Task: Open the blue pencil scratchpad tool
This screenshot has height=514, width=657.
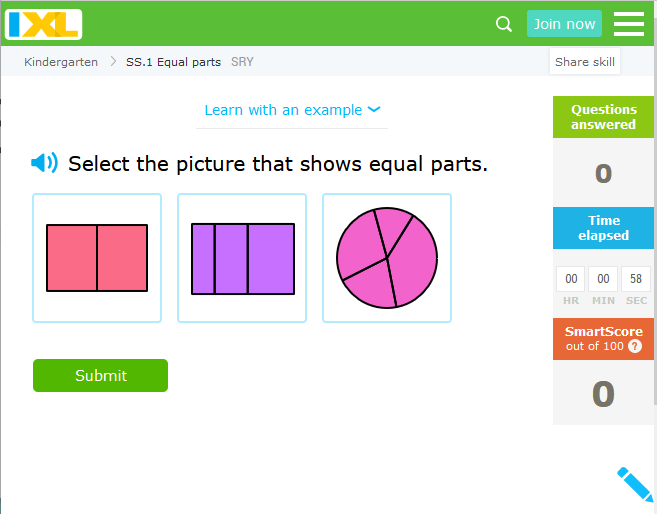Action: coord(635,484)
